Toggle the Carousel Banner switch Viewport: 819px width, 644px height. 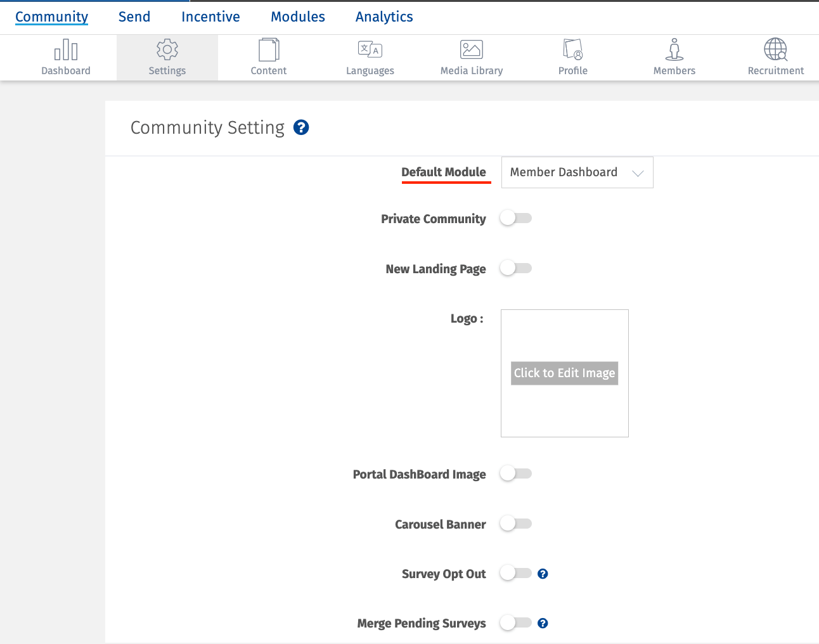coord(515,523)
